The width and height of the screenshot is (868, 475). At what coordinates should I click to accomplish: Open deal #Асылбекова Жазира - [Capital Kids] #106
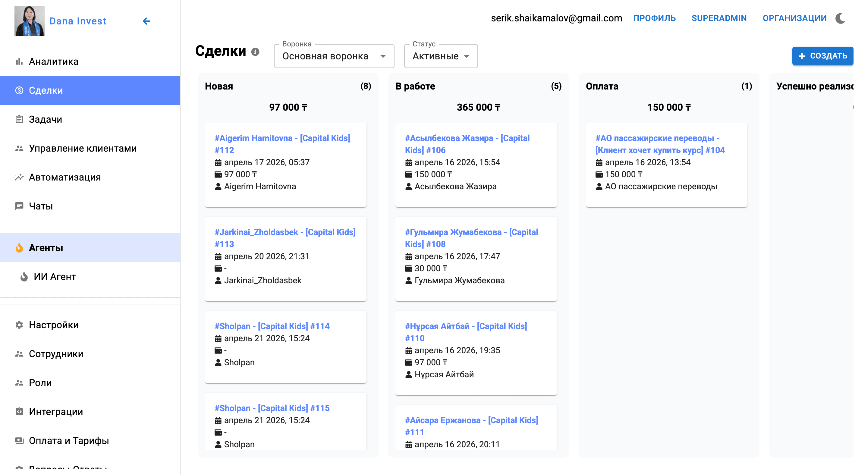click(x=467, y=144)
